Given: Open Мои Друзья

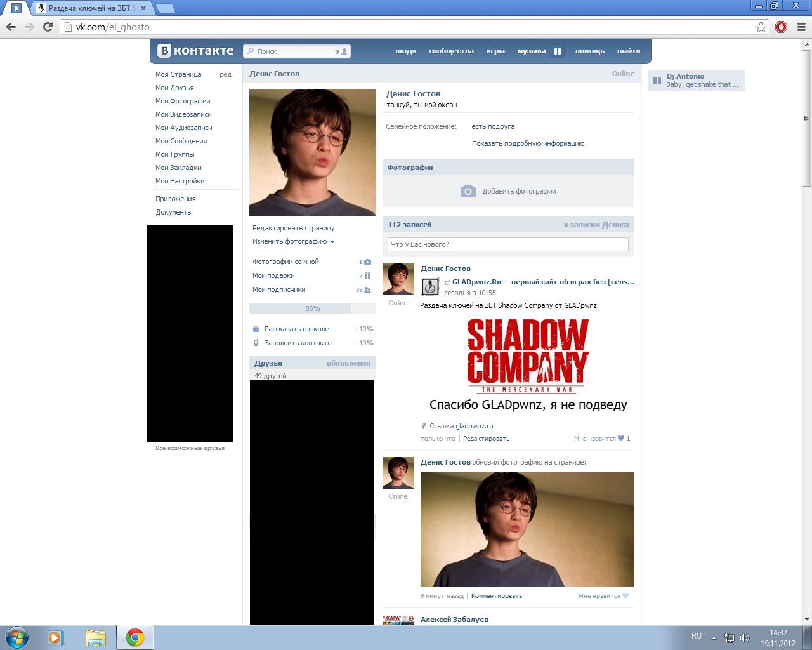Looking at the screenshot, I should coord(174,88).
